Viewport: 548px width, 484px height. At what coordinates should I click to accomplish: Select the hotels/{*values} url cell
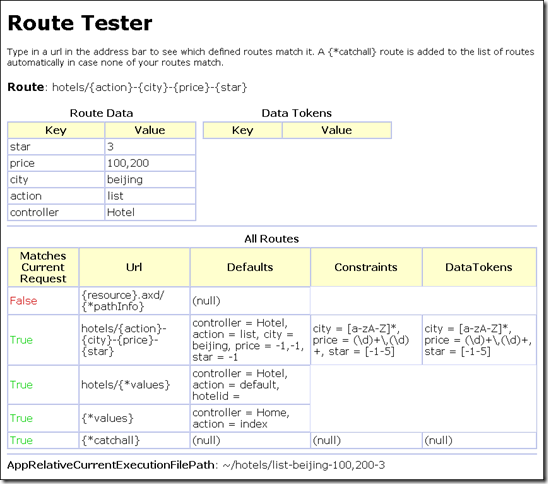click(x=134, y=385)
